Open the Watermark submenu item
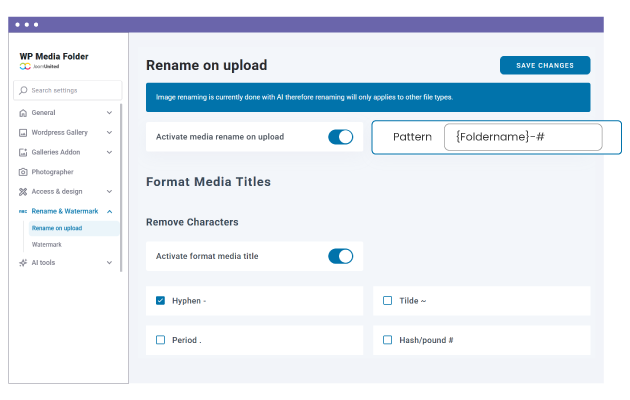 (47, 244)
